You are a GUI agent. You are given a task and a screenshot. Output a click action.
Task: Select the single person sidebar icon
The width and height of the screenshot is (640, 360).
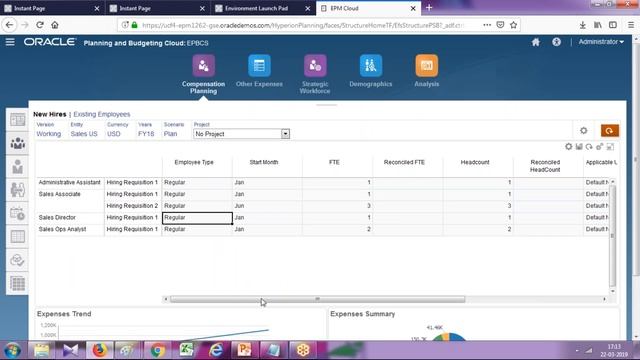tap(18, 167)
